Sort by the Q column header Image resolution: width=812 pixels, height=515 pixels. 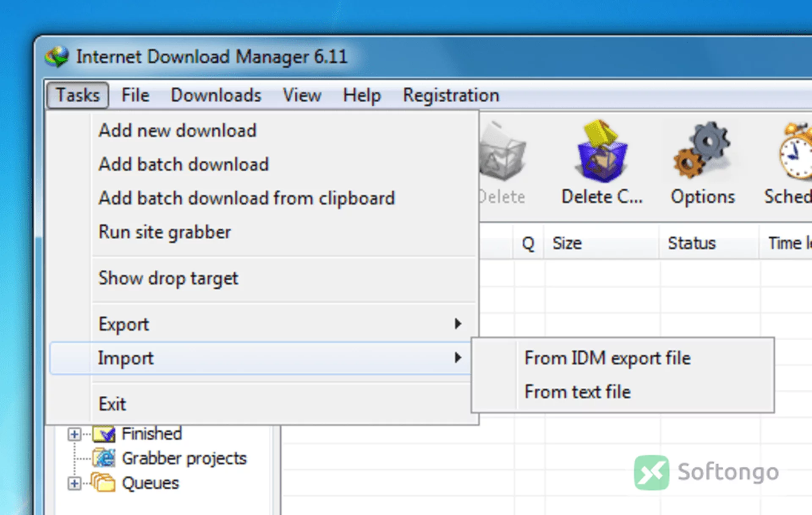click(528, 243)
